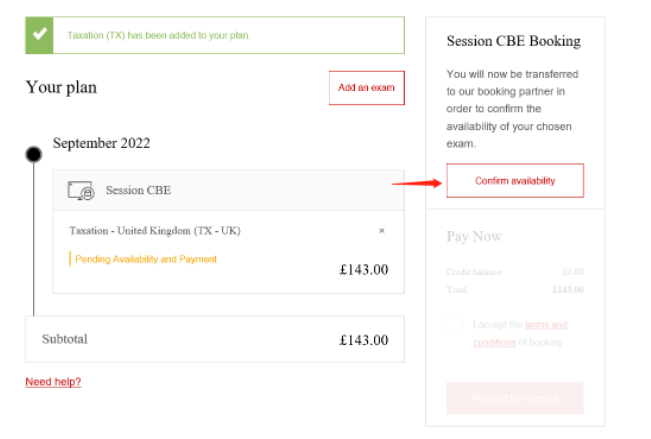This screenshot has height=439, width=651.
Task: Click the September 2022 heading
Action: click(x=101, y=143)
